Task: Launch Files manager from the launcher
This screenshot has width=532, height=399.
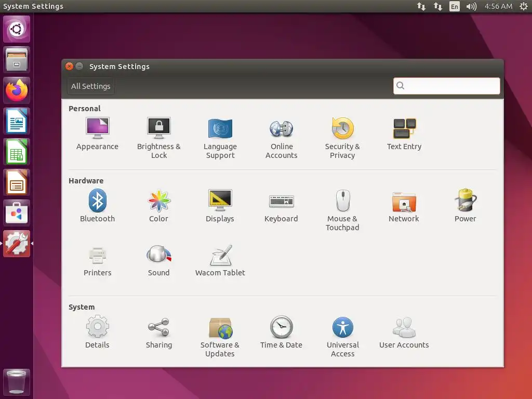Action: coord(17,60)
